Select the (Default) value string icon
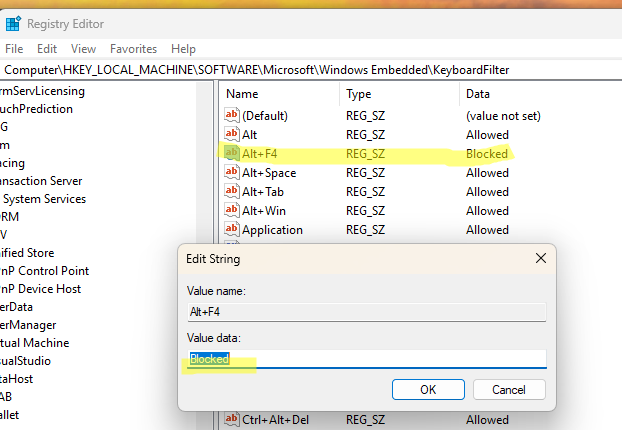This screenshot has width=622, height=430. 232,115
